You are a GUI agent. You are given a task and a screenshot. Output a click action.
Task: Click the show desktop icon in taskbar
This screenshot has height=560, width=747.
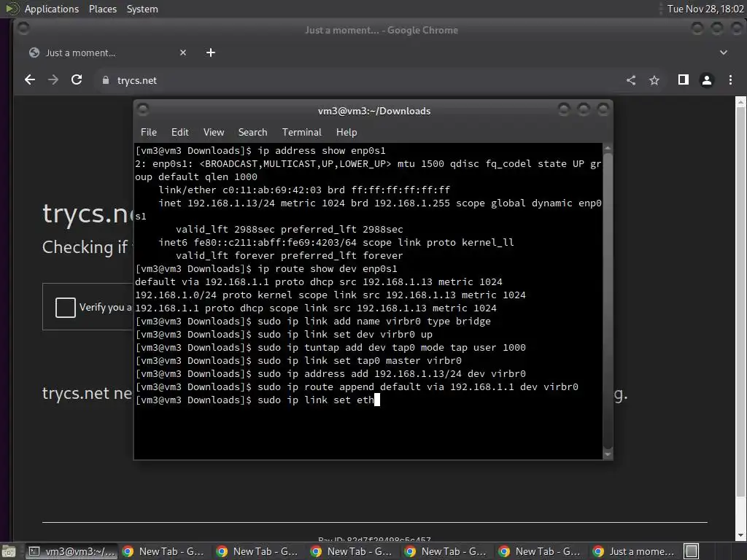point(9,551)
